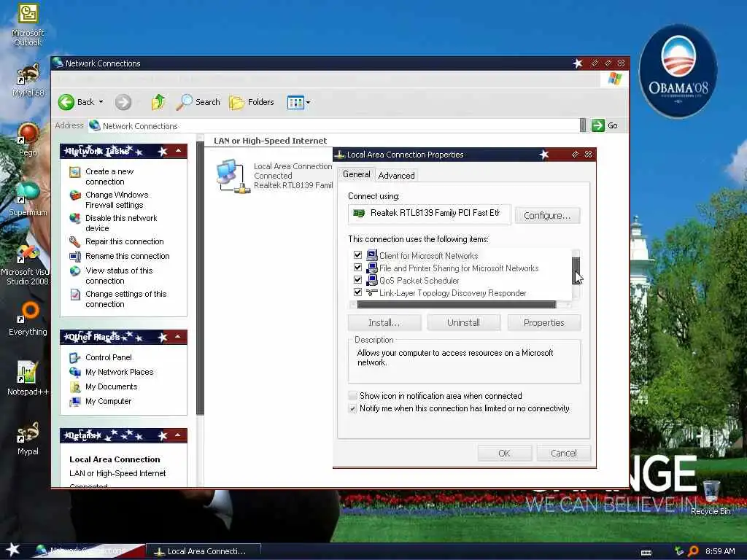Open Search in the toolbar
Image resolution: width=747 pixels, height=560 pixels.
coord(198,102)
